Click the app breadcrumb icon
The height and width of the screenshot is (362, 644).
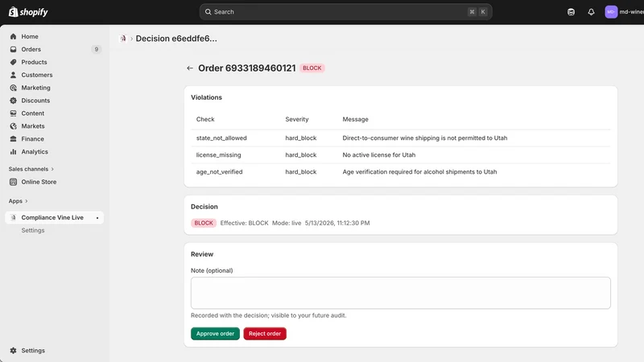click(123, 39)
